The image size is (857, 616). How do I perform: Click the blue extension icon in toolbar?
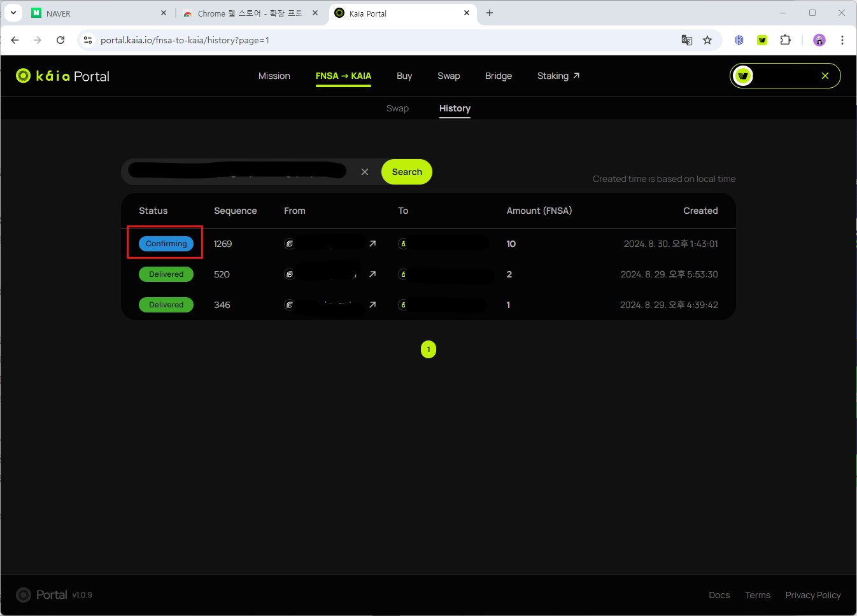pyautogui.click(x=739, y=40)
